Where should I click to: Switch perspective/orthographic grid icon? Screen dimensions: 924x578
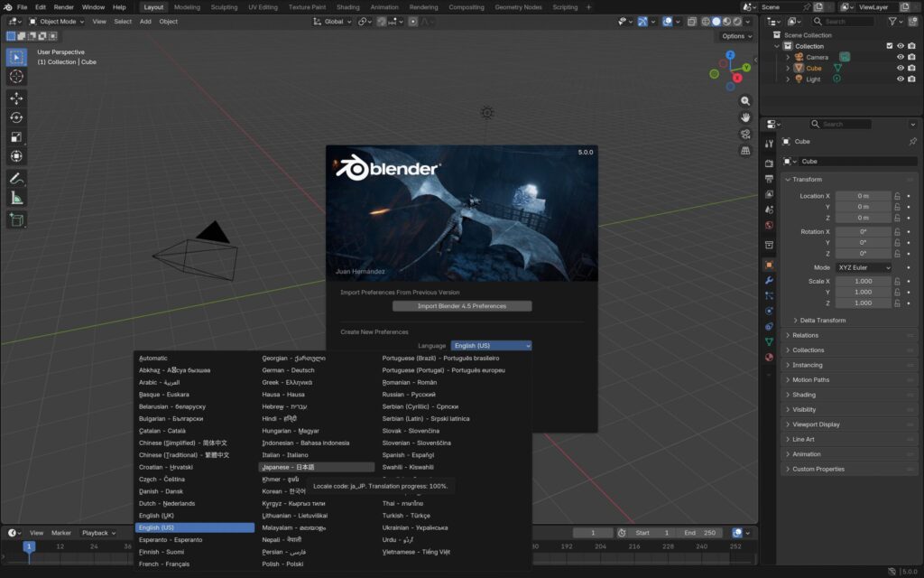pyautogui.click(x=745, y=151)
